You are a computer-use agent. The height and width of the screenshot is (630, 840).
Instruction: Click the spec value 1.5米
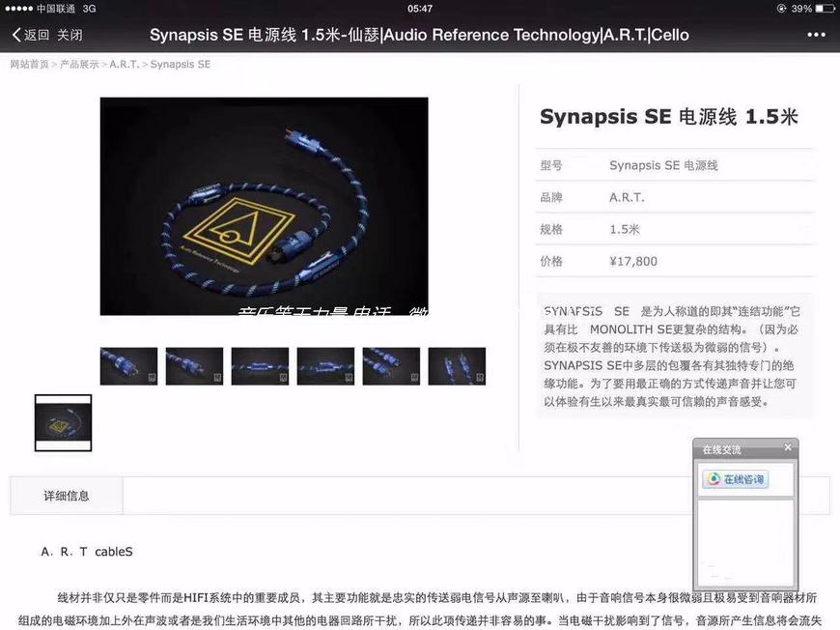[625, 229]
